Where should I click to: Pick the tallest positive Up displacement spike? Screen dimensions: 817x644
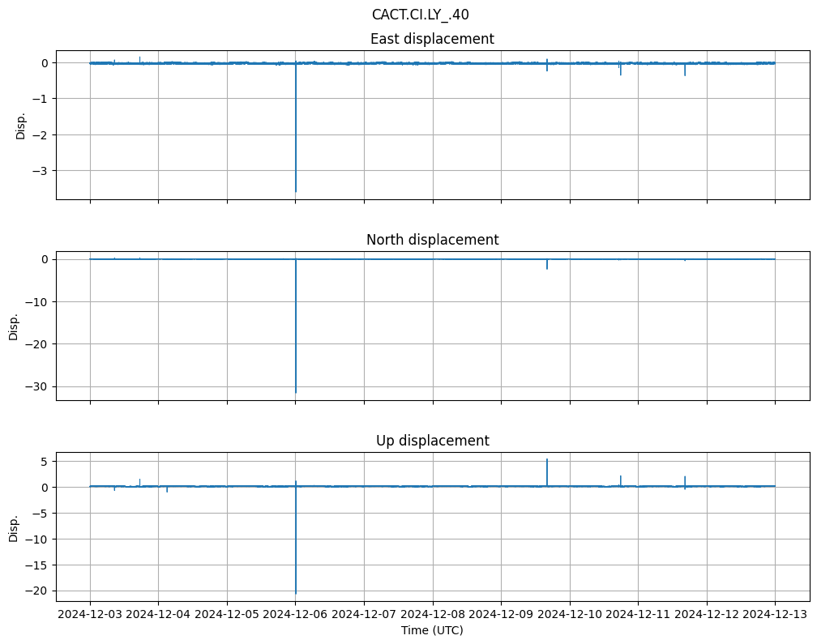[x=547, y=460]
